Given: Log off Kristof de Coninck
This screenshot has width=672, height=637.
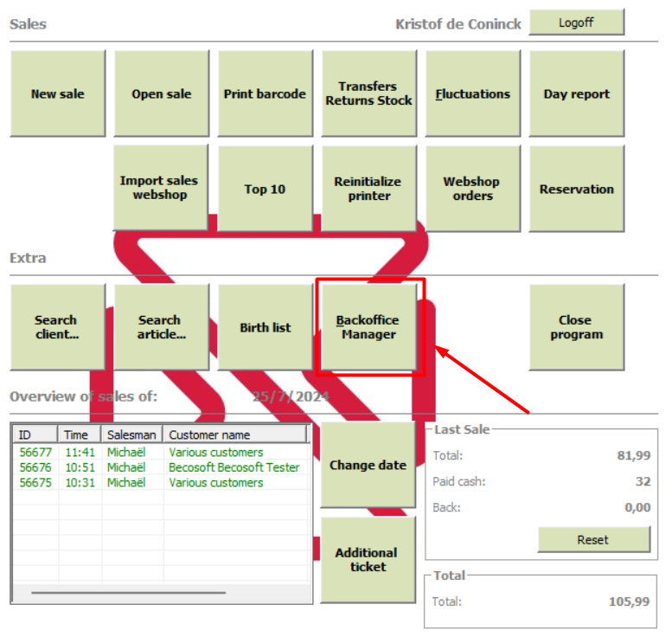Looking at the screenshot, I should [576, 23].
